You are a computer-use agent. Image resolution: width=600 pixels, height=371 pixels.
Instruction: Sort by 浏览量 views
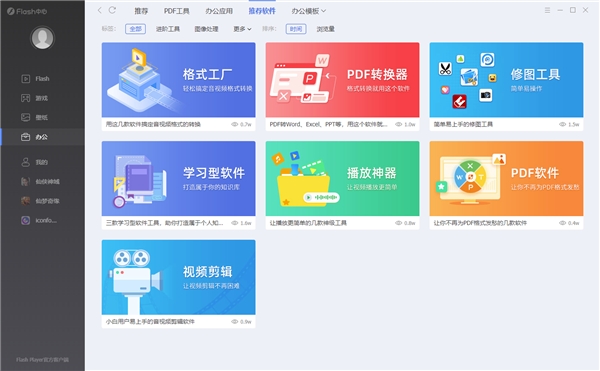click(x=326, y=29)
